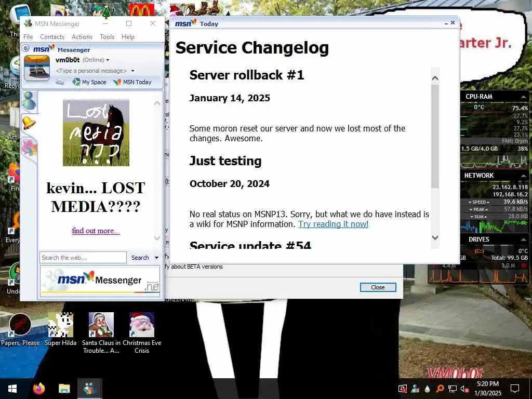Open Santa Claus in Trouble shortcut
532x399 pixels.
pyautogui.click(x=101, y=333)
